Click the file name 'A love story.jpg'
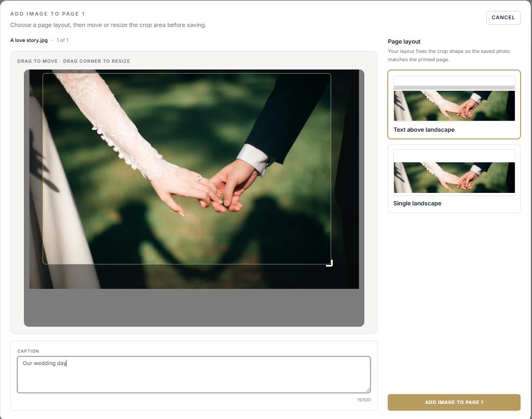Image resolution: width=532 pixels, height=419 pixels. point(29,40)
